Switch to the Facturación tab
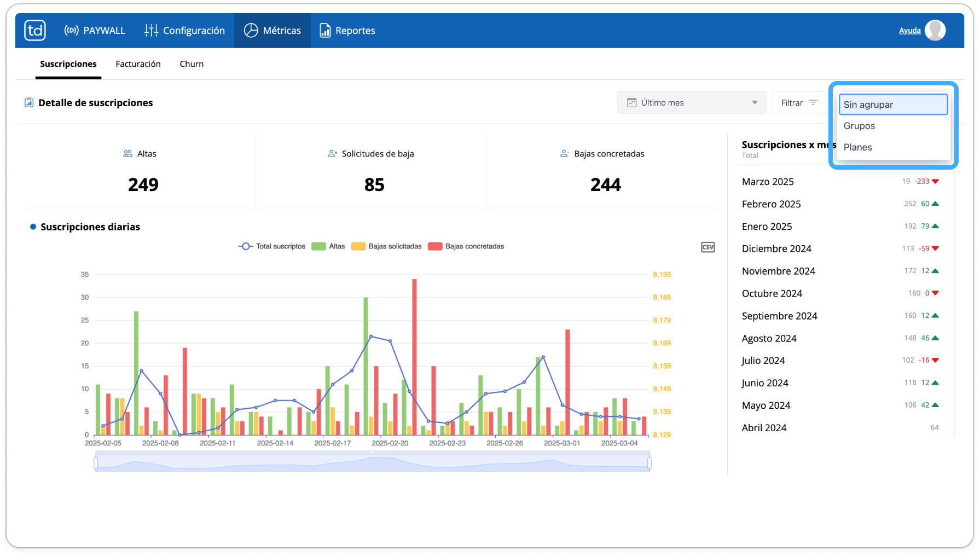The image size is (980, 556). (x=138, y=64)
